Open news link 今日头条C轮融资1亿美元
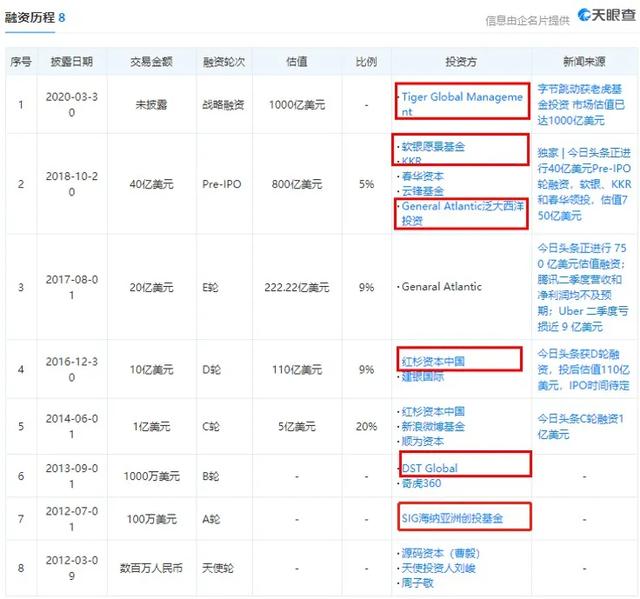Image resolution: width=640 pixels, height=599 pixels. [x=580, y=426]
